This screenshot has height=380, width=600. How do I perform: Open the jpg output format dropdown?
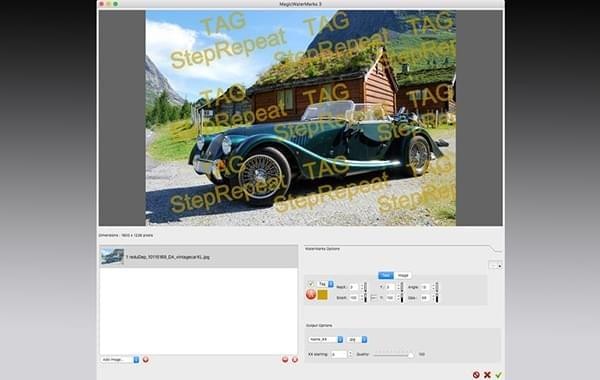click(x=357, y=339)
